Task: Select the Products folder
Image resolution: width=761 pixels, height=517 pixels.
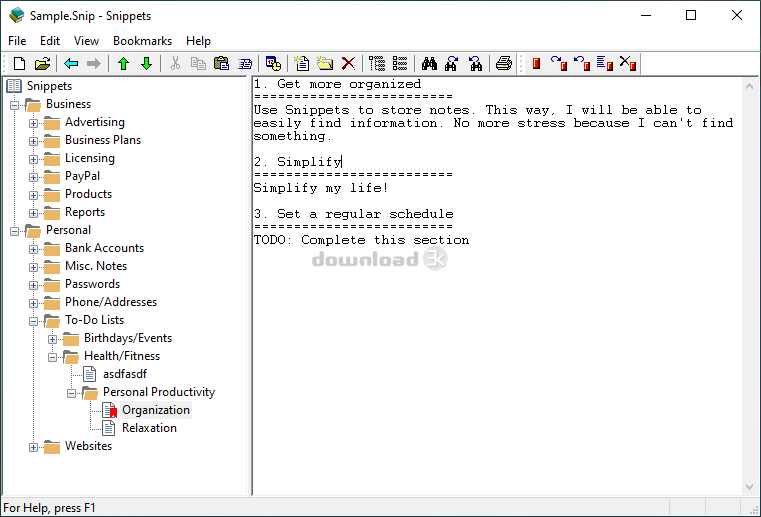Action: 88,194
